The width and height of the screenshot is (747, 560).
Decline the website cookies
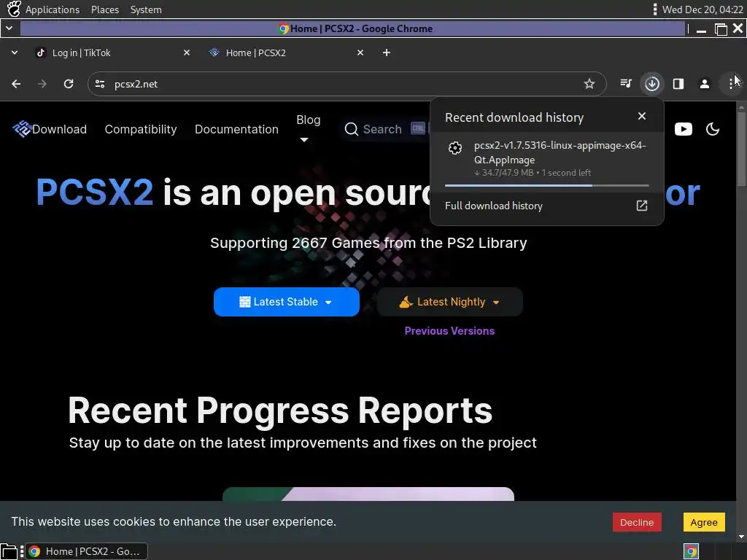(636, 522)
